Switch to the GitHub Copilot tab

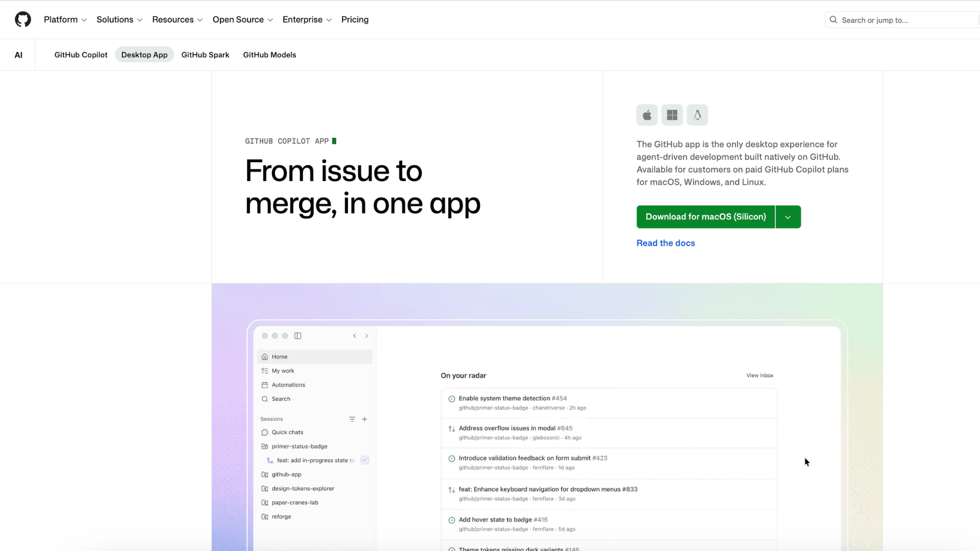[x=81, y=55]
